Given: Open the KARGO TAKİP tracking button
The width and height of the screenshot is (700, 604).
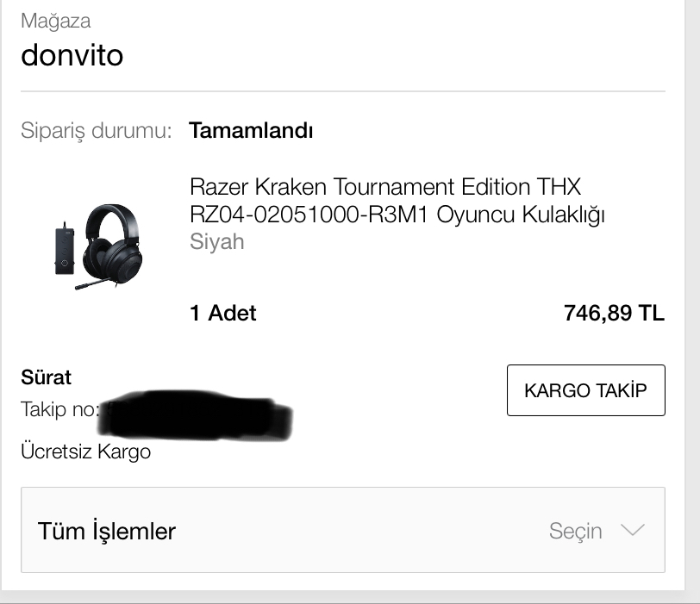Looking at the screenshot, I should (x=585, y=390).
